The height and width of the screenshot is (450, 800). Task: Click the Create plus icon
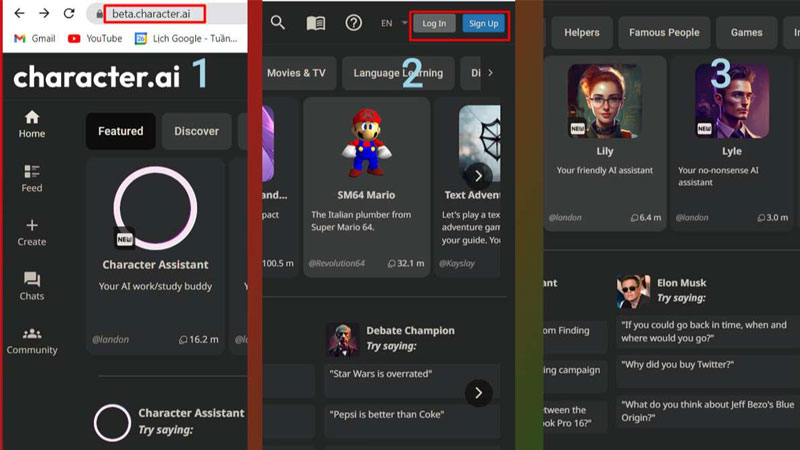pos(32,232)
